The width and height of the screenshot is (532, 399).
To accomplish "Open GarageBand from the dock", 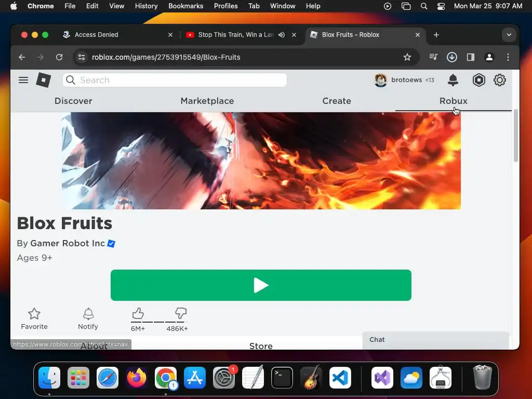I will (311, 378).
